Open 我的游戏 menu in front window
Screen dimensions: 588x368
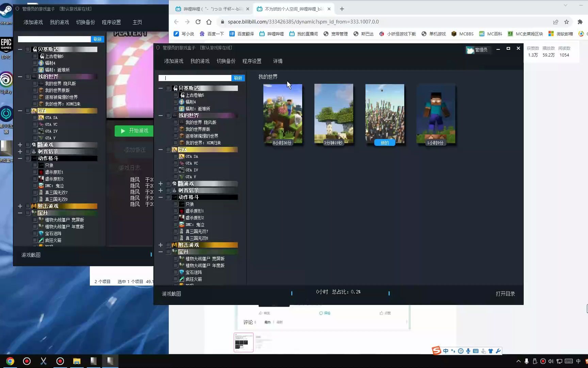point(200,61)
